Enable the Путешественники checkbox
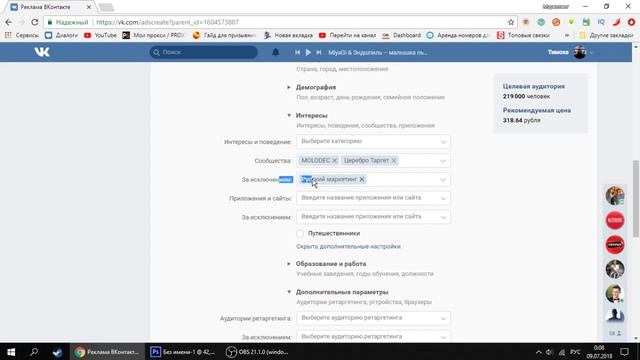This screenshot has width=640, height=360. (x=300, y=233)
